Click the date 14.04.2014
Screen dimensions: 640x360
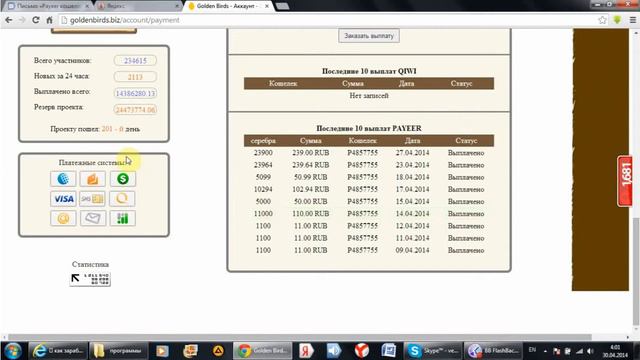tap(412, 214)
